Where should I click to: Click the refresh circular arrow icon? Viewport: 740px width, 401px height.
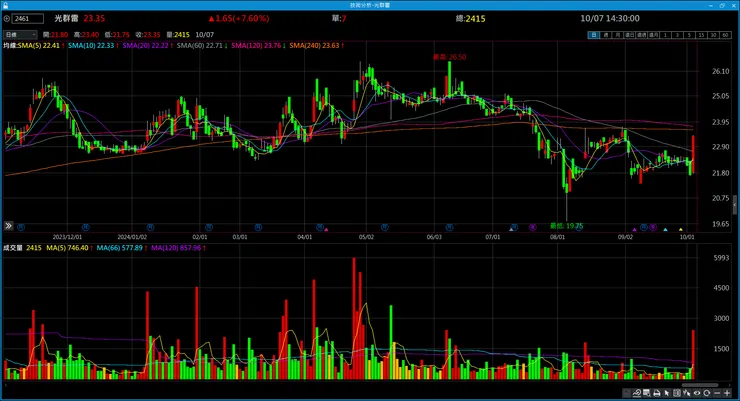(x=707, y=393)
